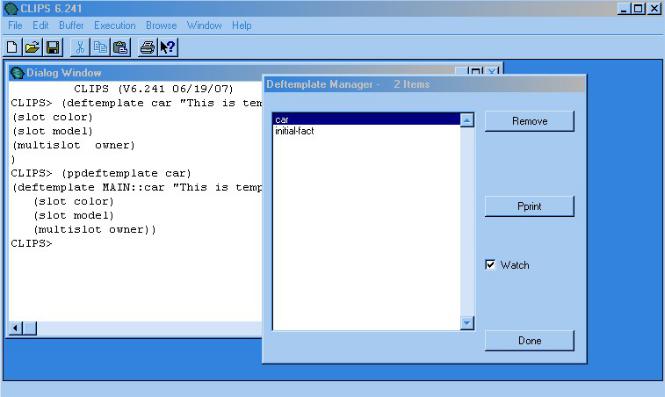The width and height of the screenshot is (665, 397).
Task: Cut selection with the scissors icon
Action: coord(80,47)
